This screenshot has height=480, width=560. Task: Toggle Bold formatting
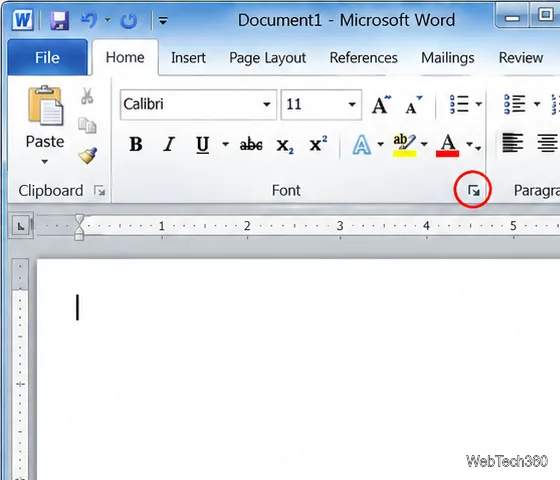click(136, 145)
